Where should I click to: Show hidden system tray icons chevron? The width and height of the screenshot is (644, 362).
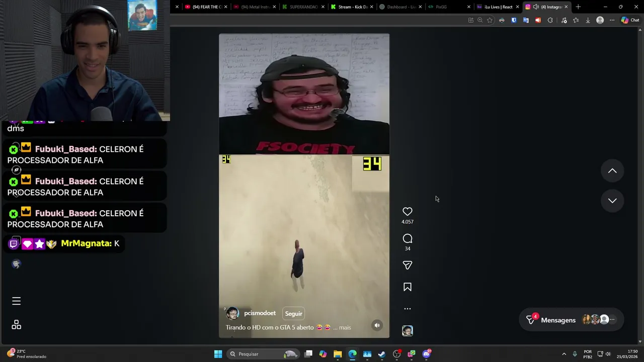pyautogui.click(x=564, y=354)
